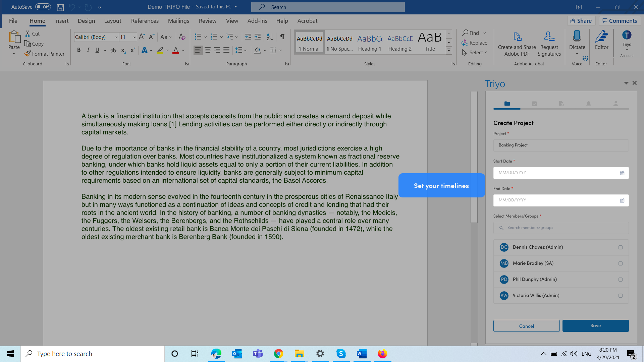The image size is (644, 362).
Task: Show paragraph marks with pilcrow icon
Action: pos(282,37)
